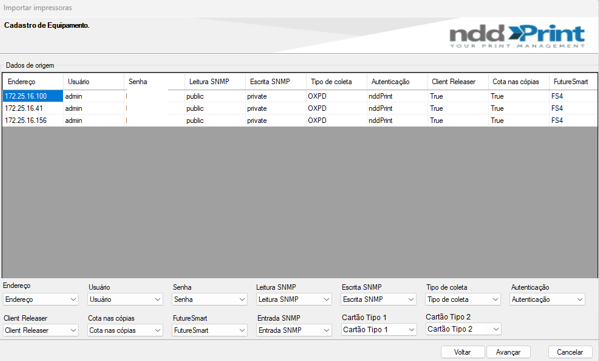Select private cell in 172.25.16.100 row

point(276,96)
